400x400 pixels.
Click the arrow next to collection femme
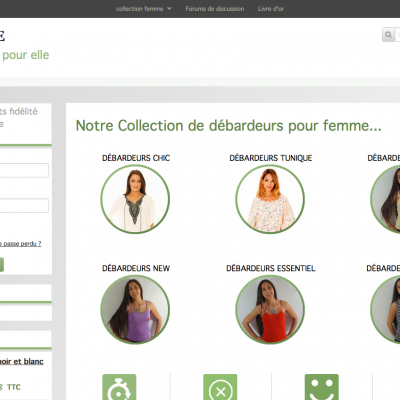click(169, 9)
